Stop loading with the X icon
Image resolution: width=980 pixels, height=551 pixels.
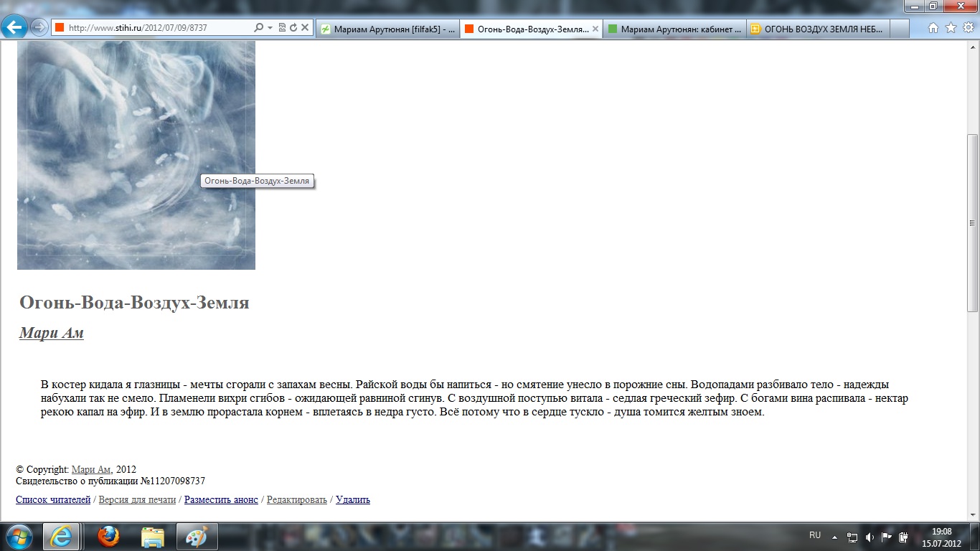(305, 27)
